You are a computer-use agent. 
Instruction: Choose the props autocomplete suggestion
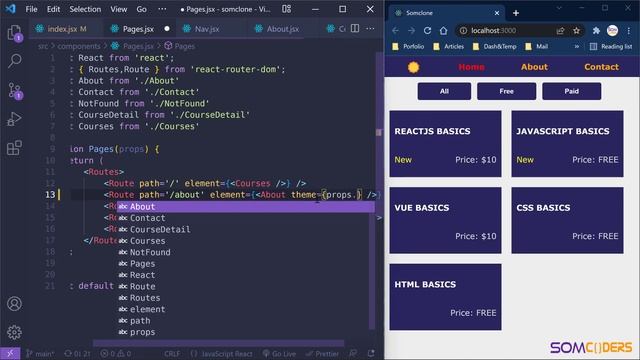pos(245,332)
